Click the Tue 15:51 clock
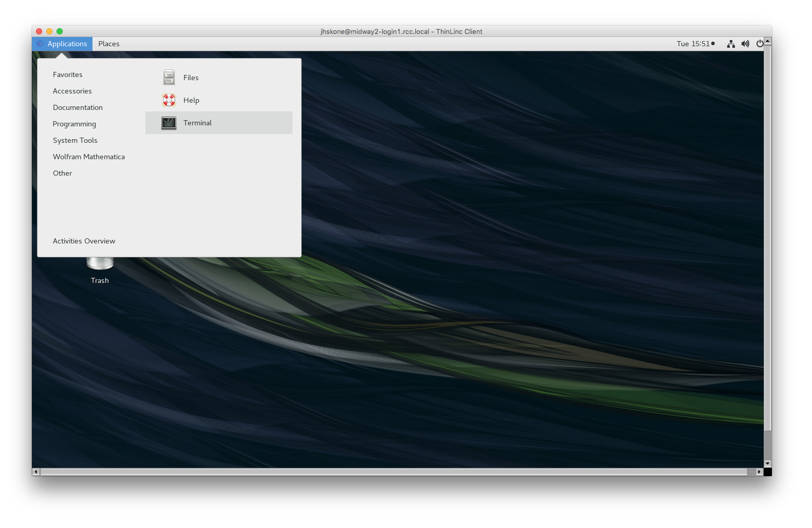The image size is (812, 528). tap(693, 44)
